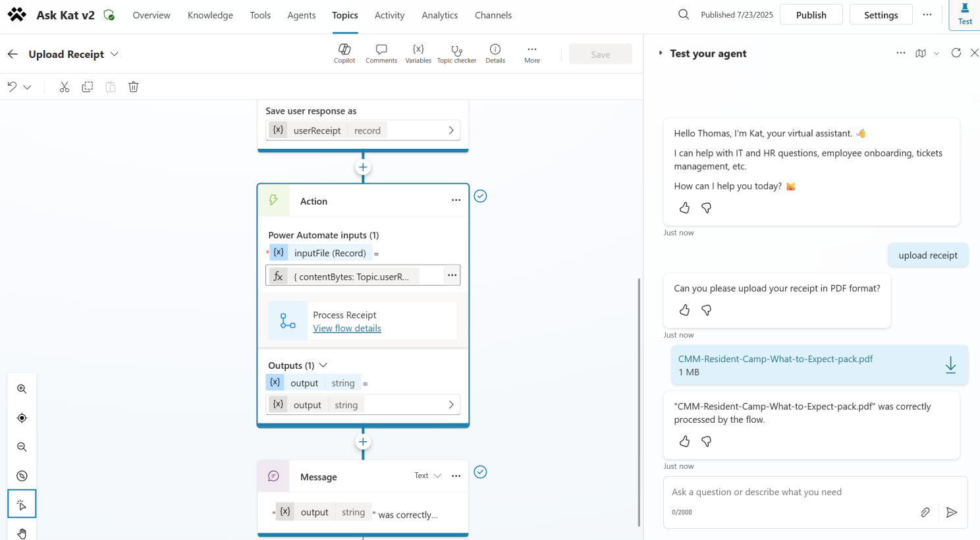The width and height of the screenshot is (980, 540).
Task: Open the Copilot tool in toolbar
Action: coord(344,53)
